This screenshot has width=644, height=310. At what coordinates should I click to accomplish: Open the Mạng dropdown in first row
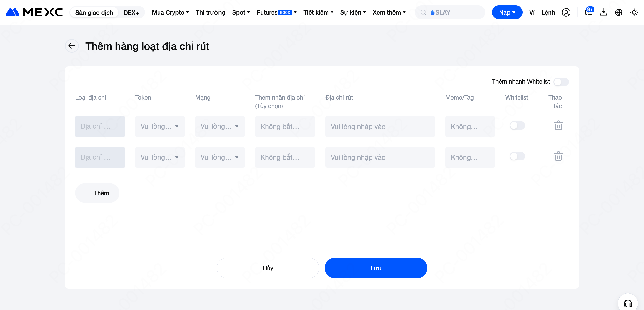coord(219,126)
